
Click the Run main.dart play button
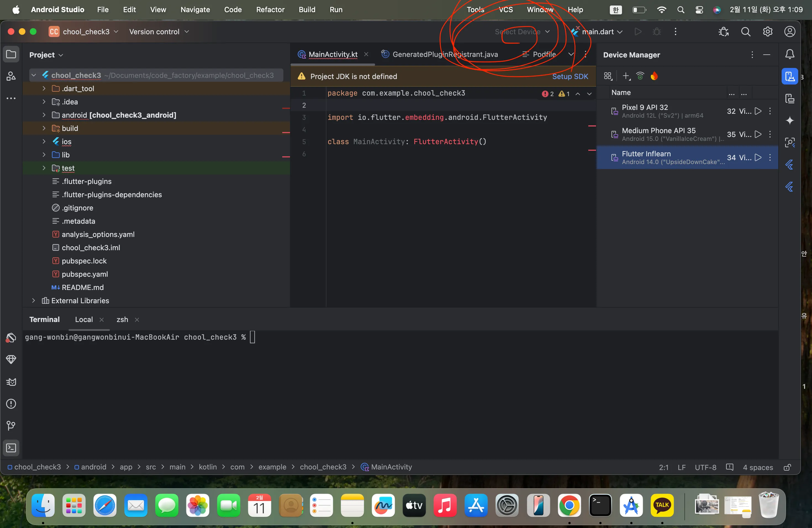[638, 32]
